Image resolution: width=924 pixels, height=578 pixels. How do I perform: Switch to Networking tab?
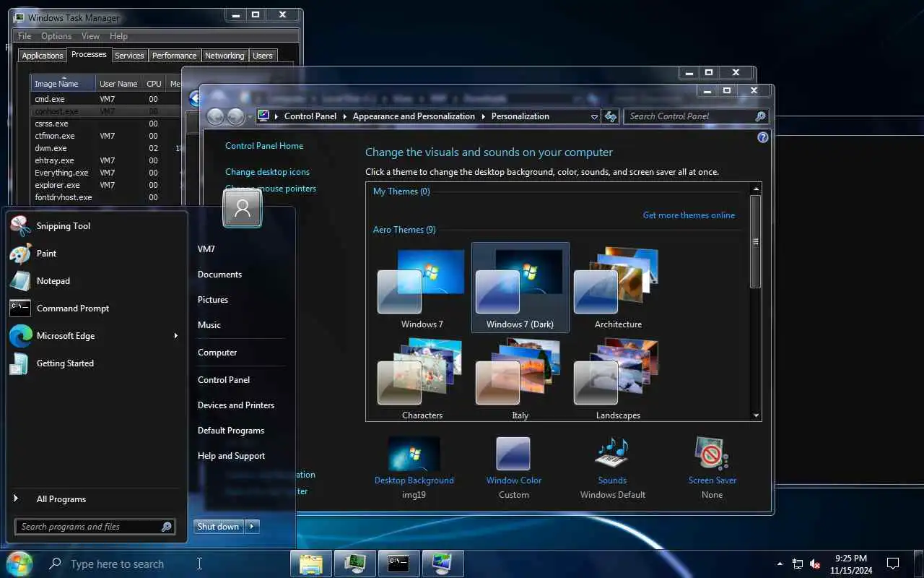pyautogui.click(x=225, y=56)
